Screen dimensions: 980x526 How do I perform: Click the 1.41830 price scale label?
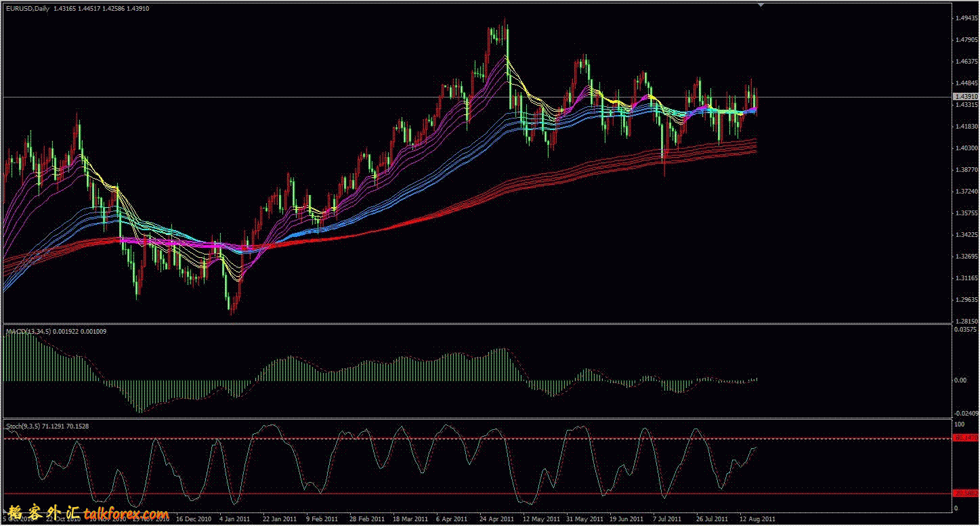click(966, 127)
